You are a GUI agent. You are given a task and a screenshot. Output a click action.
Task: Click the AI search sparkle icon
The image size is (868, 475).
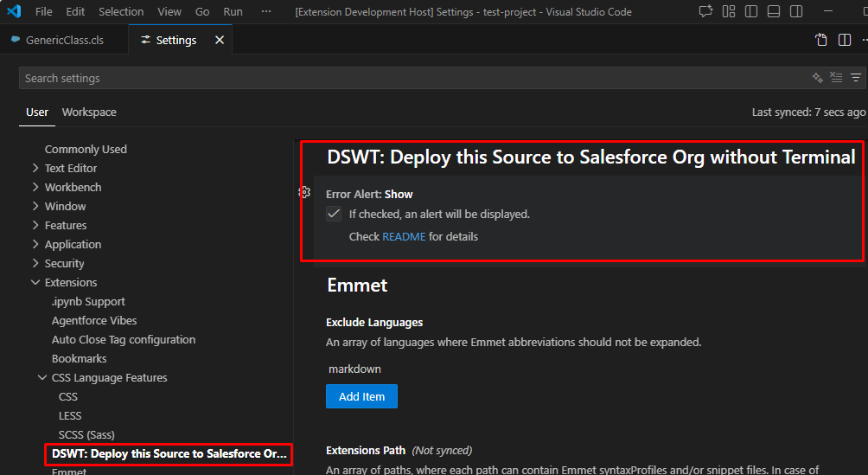tap(818, 78)
